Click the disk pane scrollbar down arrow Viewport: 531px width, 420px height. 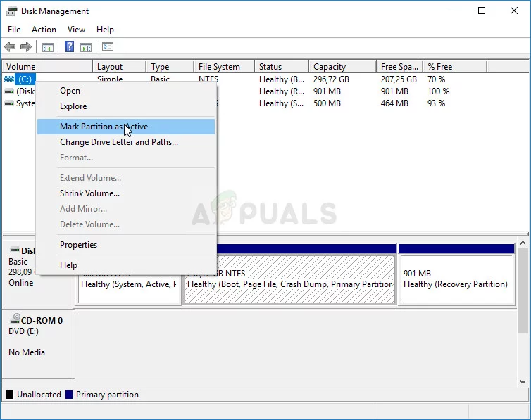523,382
